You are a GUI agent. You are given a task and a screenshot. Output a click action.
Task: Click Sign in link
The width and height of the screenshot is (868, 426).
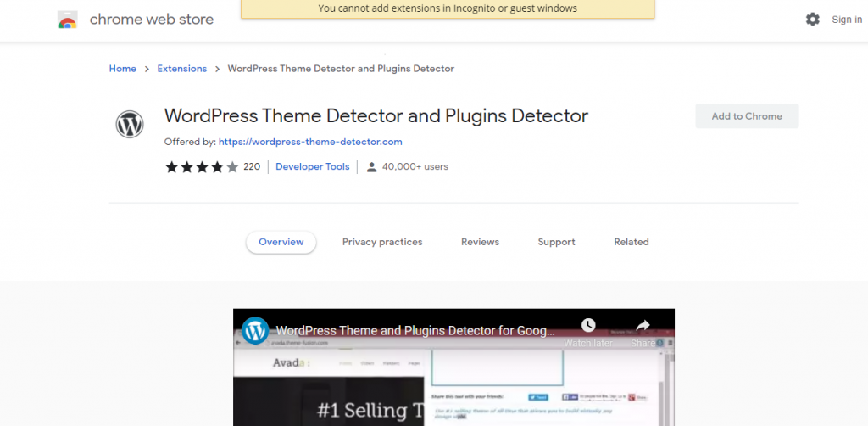pos(846,20)
